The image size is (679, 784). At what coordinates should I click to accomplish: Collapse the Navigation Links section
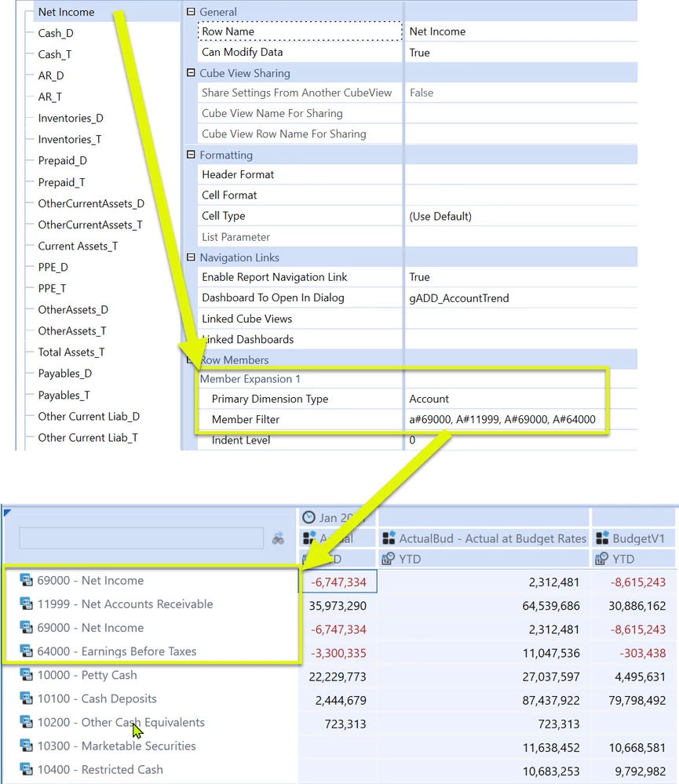click(x=191, y=257)
